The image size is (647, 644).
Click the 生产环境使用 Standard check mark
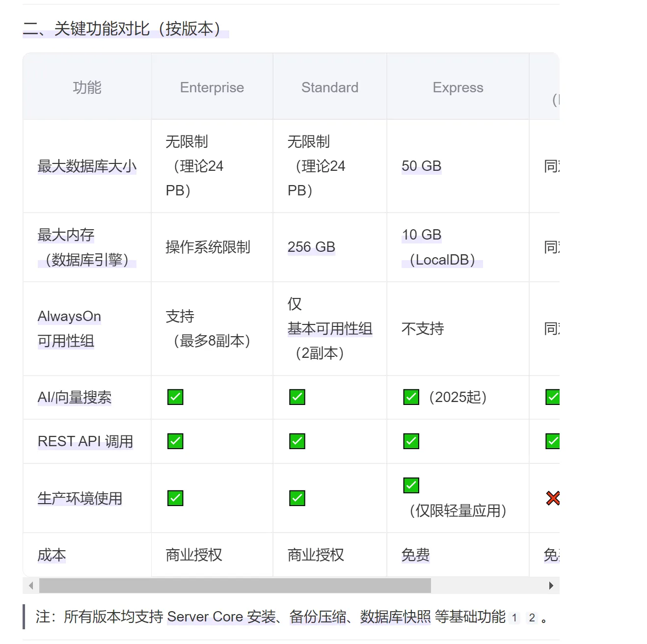pyautogui.click(x=297, y=498)
